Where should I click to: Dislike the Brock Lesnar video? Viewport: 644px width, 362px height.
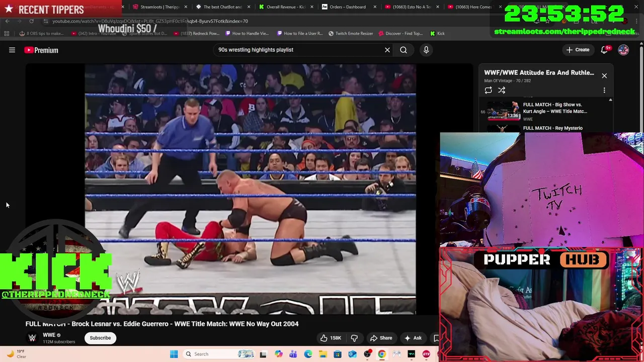354,338
